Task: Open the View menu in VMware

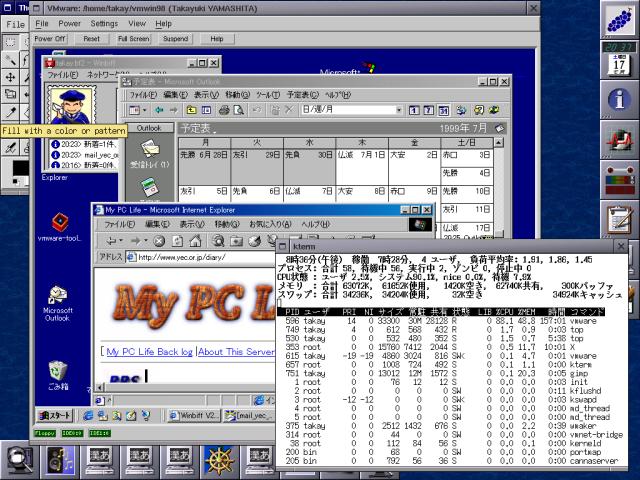Action: coord(137,24)
